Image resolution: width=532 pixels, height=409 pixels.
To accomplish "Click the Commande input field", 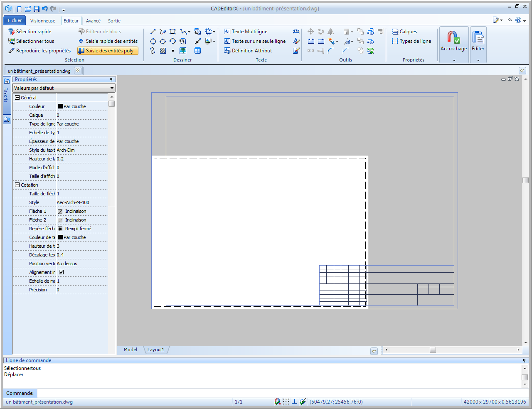I will [x=278, y=393].
